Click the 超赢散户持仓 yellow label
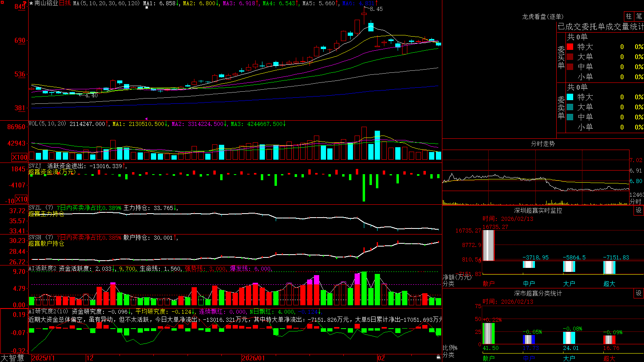Viewport: 644px width, 362px height. point(46,243)
